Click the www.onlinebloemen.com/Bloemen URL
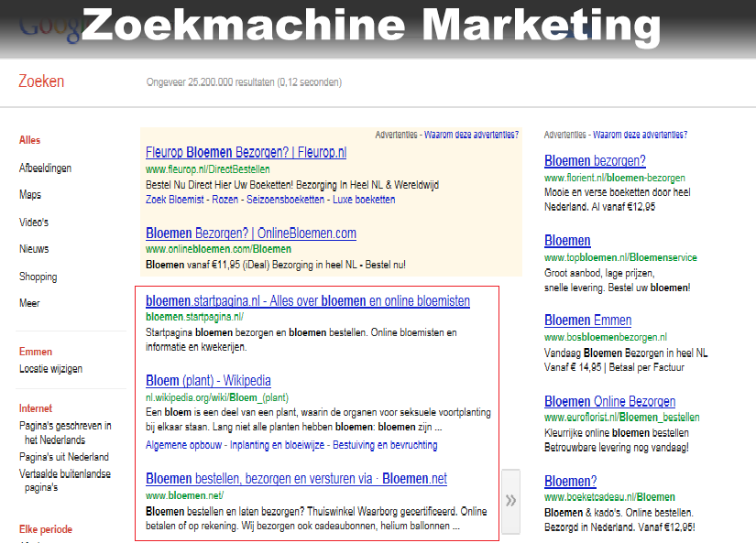This screenshot has width=756, height=543. point(218,249)
